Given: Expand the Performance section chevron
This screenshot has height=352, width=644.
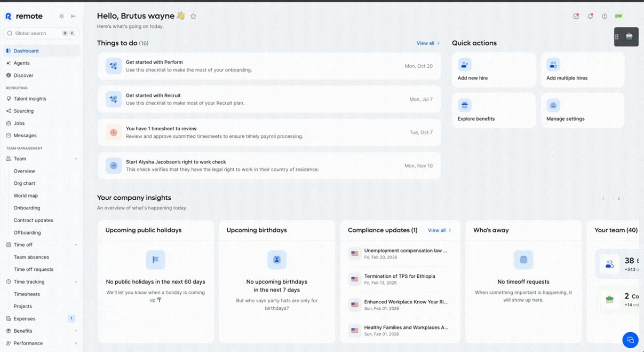Looking at the screenshot, I should [x=76, y=343].
